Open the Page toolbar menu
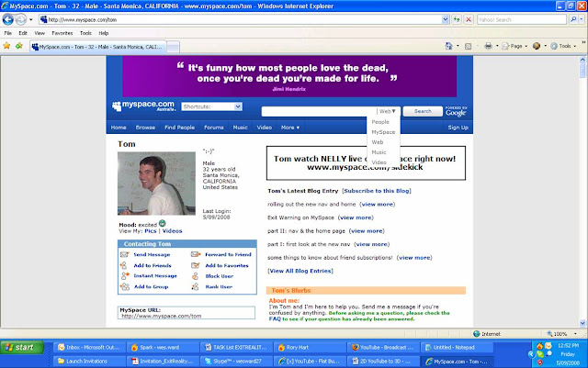 coord(514,46)
